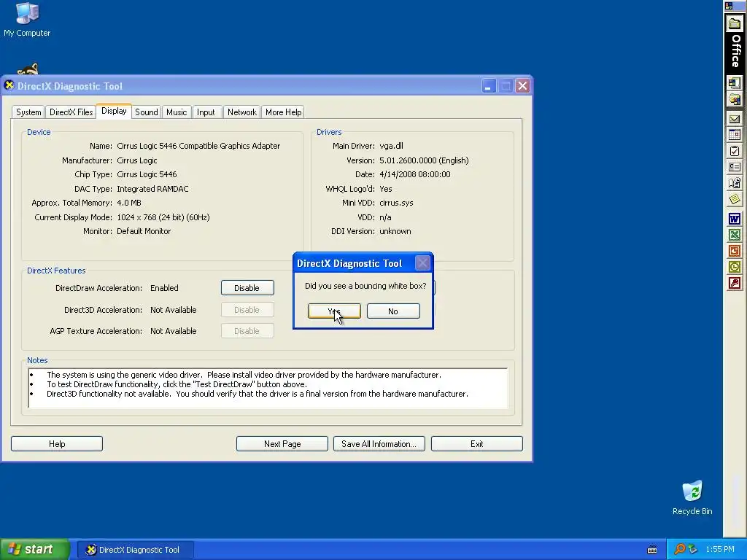Click New Note yellow sticky icon
Viewport: 747px width, 560px height.
click(735, 199)
